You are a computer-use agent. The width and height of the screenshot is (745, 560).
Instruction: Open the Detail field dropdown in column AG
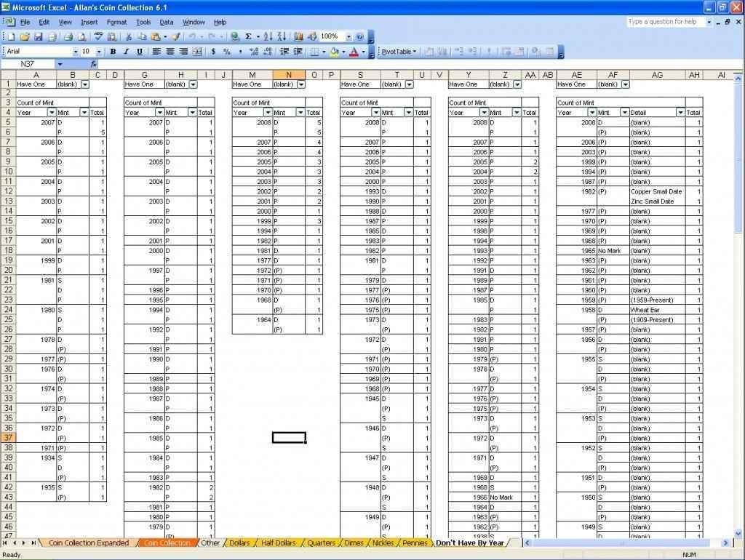click(x=680, y=113)
